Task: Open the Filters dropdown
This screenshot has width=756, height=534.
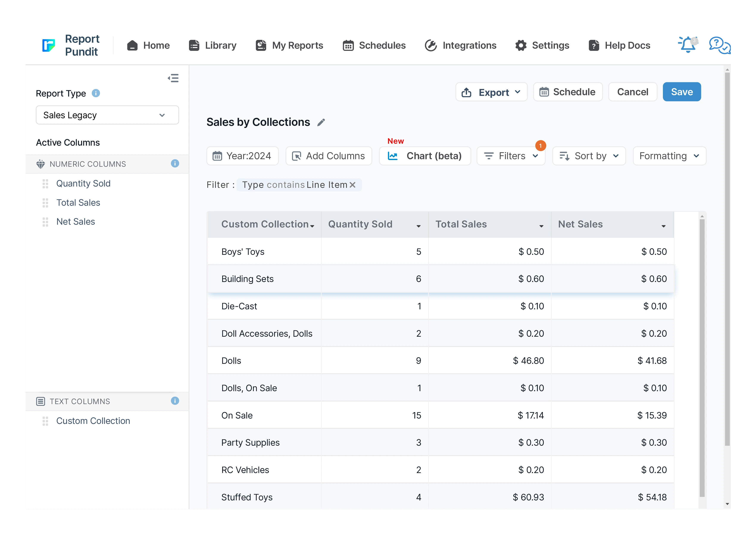Action: click(x=511, y=156)
